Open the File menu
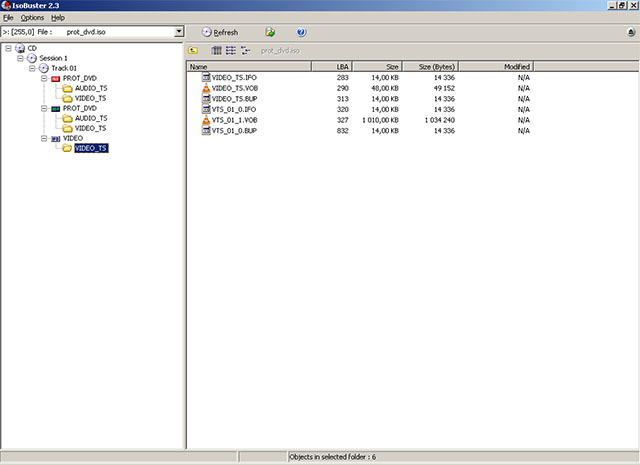The height and width of the screenshot is (465, 640). [8, 18]
